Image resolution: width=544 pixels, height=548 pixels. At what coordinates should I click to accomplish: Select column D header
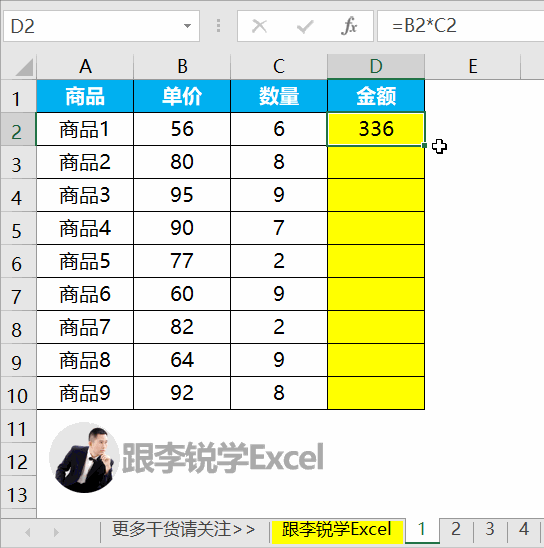pos(376,66)
